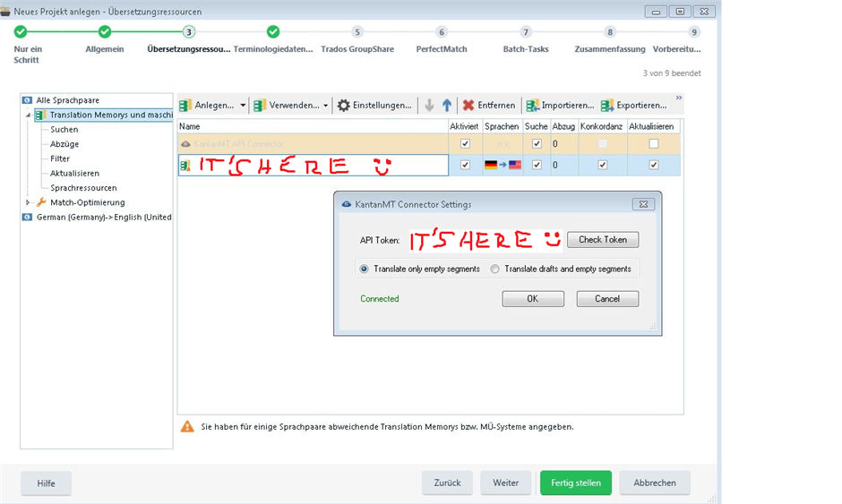The width and height of the screenshot is (842, 504).
Task: Click German to US flag language icon
Action: coord(503,165)
